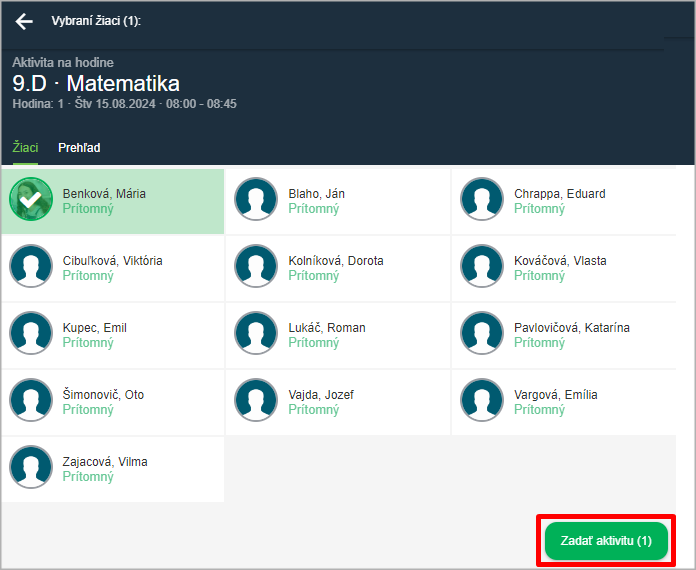Select Šimonovič, Oto avatar icon

coord(31,400)
